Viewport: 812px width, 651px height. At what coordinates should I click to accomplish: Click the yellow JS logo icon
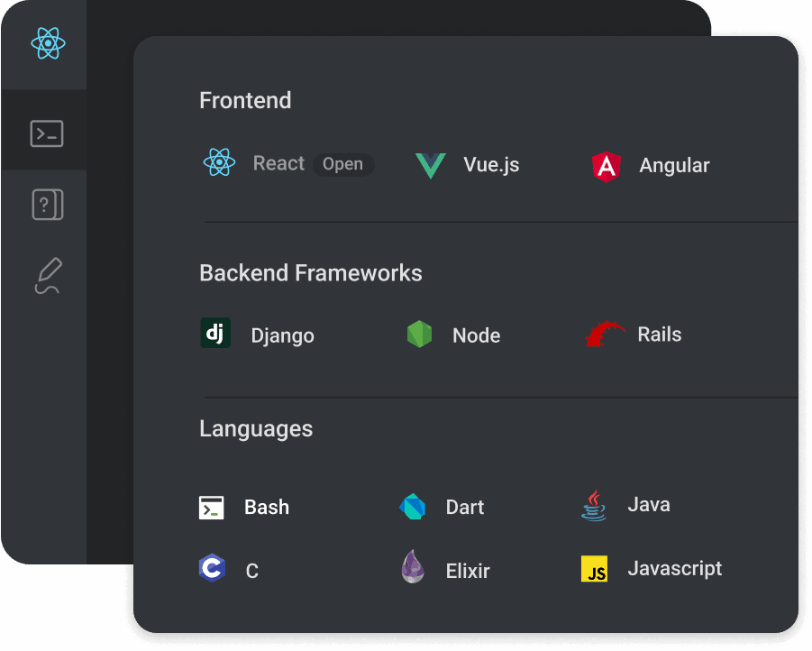(x=595, y=570)
